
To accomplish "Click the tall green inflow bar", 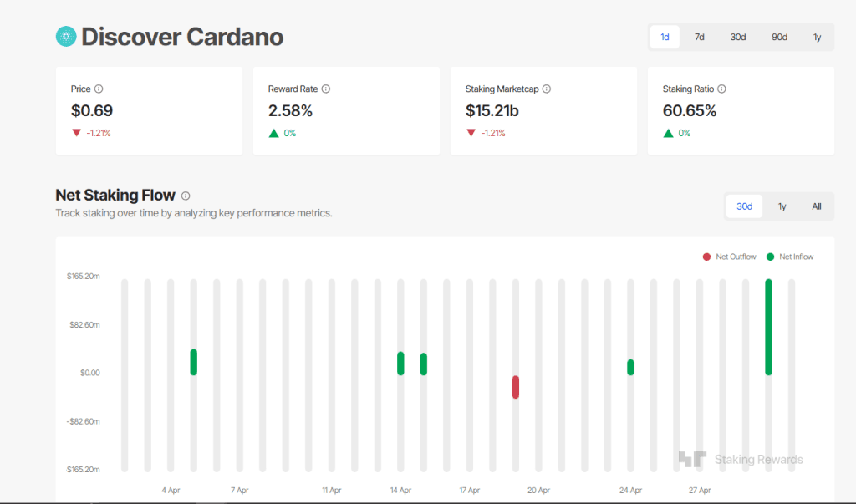I will (769, 327).
